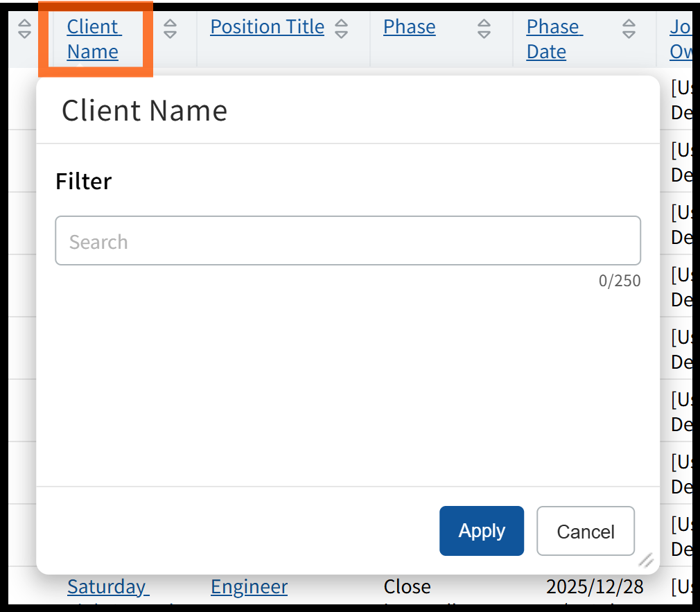Open the Position Title column header link
The width and height of the screenshot is (700, 612).
[267, 27]
